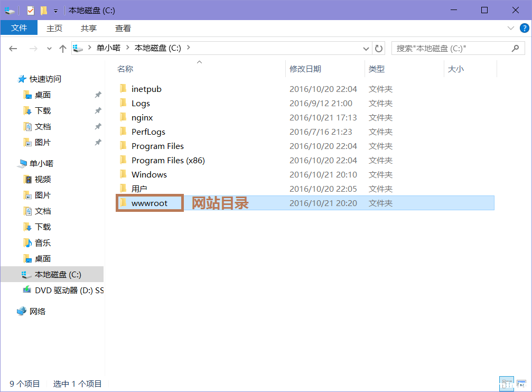Open Help with the question mark icon

525,28
